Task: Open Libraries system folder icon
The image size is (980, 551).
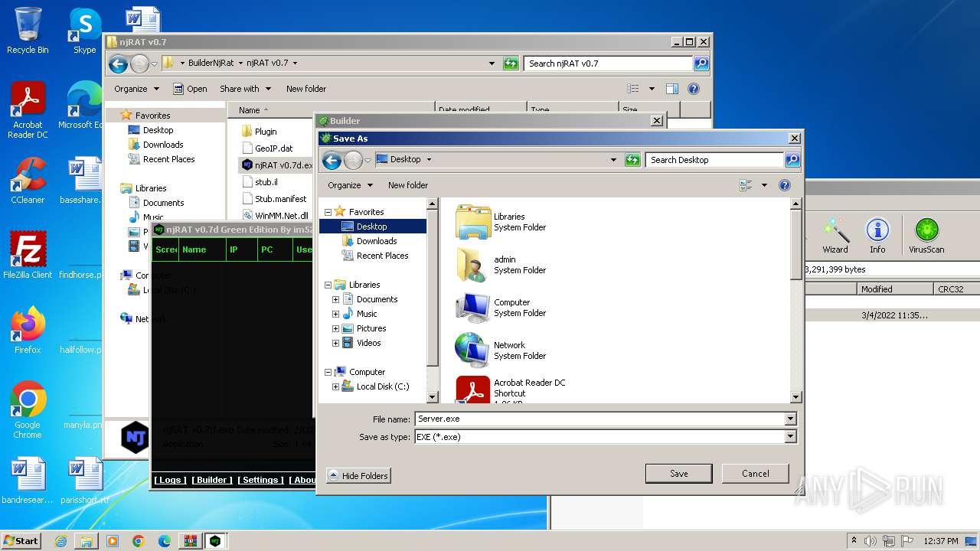Action: 473,222
